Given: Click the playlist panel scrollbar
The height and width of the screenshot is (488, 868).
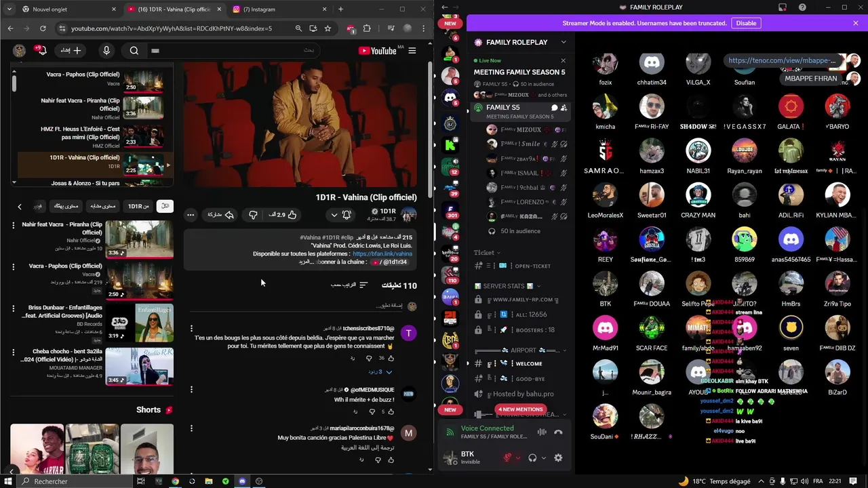Looking at the screenshot, I should pos(14,83).
